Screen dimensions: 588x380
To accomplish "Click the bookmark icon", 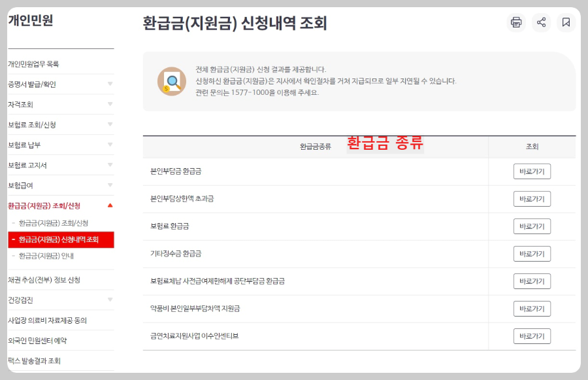I will pos(566,22).
